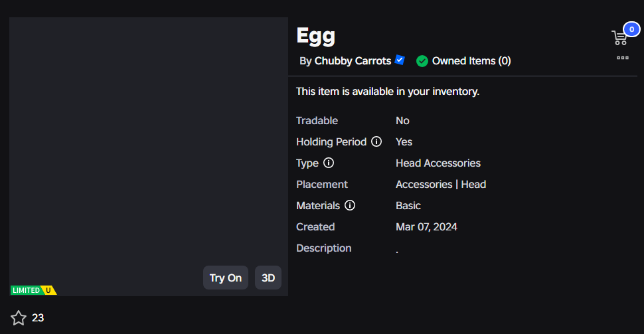
Task: Click the item preview thumbnail area
Action: [x=149, y=157]
